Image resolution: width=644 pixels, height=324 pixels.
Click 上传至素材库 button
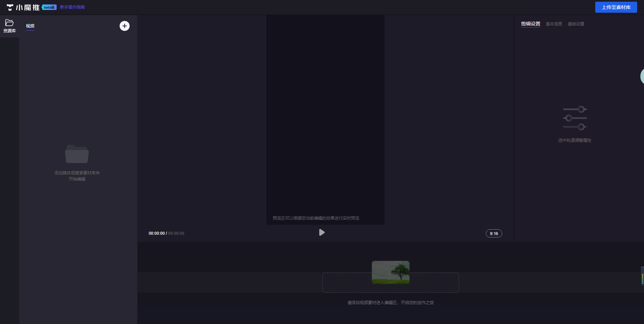[x=616, y=8]
